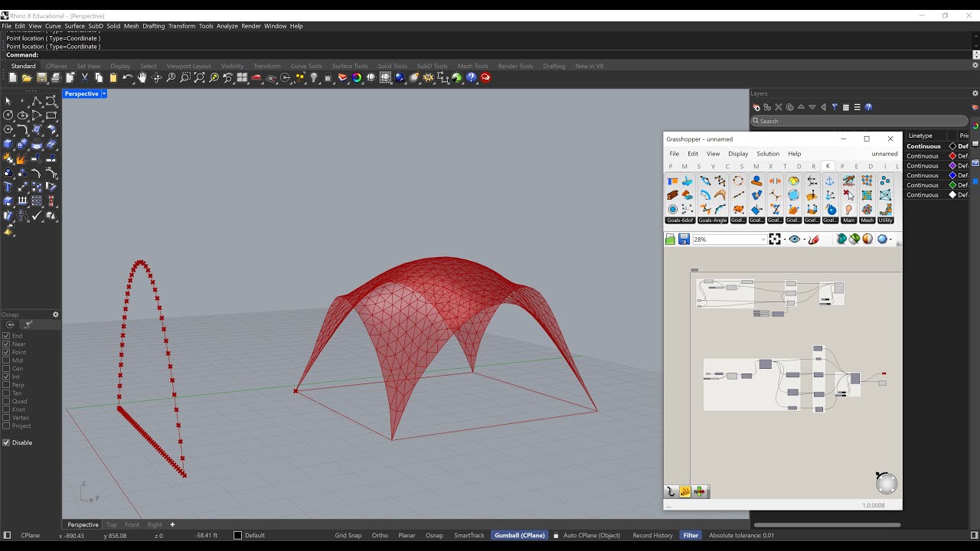The image size is (980, 551).
Task: Expand the Goals-Angle panel dropdown
Action: 713,220
